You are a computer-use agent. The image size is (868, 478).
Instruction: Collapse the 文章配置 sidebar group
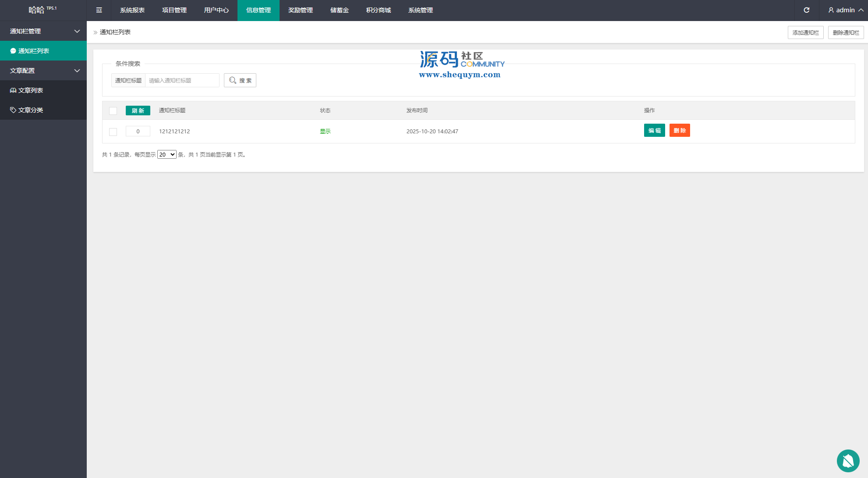(x=77, y=71)
